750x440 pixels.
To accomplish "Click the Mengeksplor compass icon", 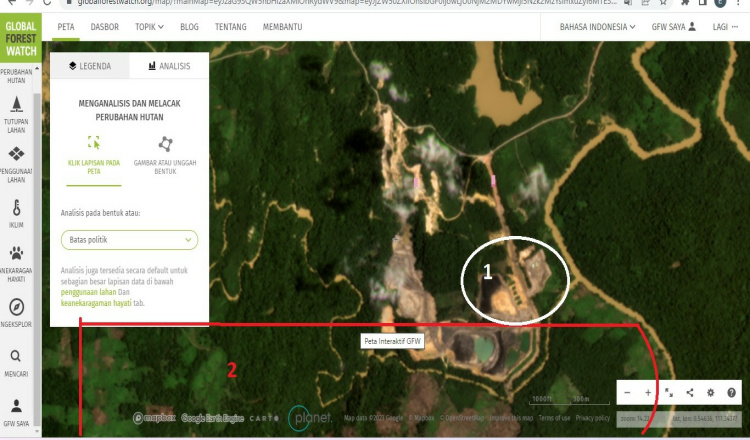I will (x=17, y=312).
